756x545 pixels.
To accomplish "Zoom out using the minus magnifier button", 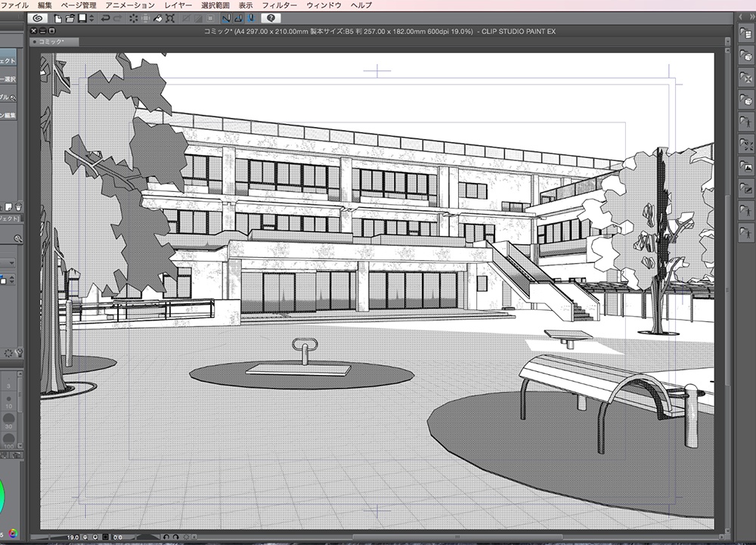I will (x=85, y=537).
